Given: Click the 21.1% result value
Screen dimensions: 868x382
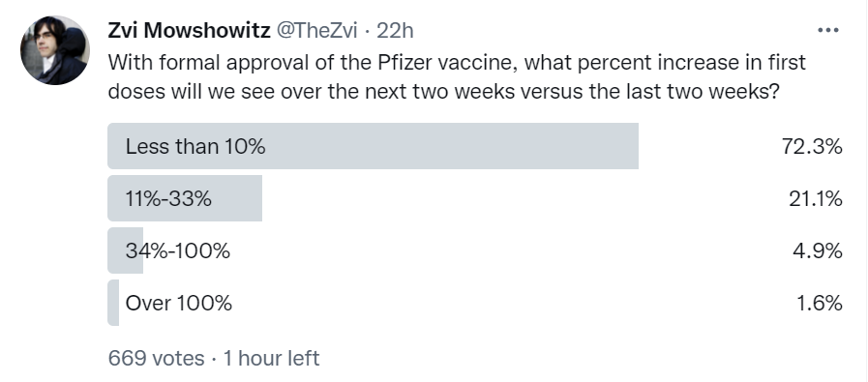Looking at the screenshot, I should (816, 198).
